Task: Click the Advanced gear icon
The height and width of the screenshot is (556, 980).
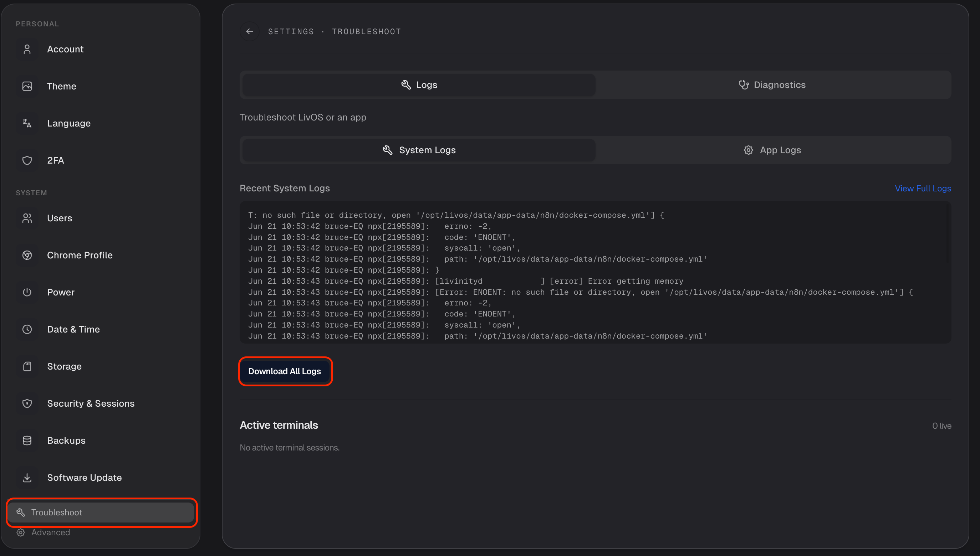Action: [x=21, y=532]
